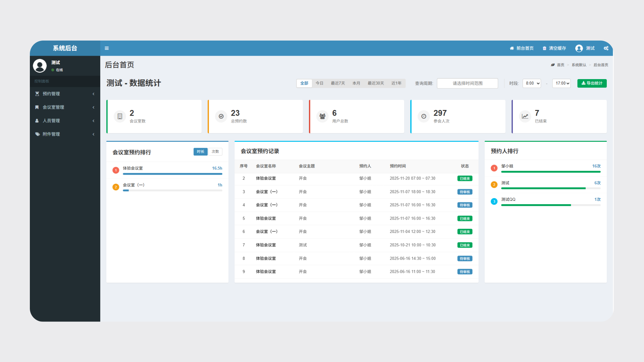Click the trash icon beside 清空缓存

544,48
